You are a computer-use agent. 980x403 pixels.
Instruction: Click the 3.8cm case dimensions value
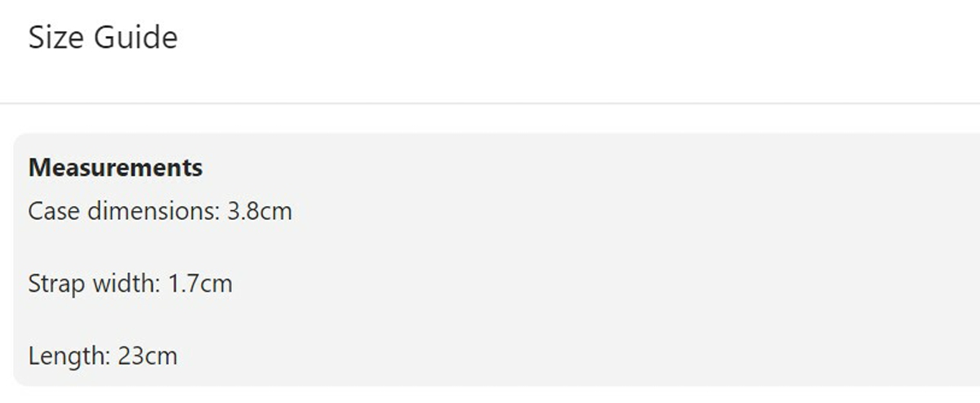259,212
